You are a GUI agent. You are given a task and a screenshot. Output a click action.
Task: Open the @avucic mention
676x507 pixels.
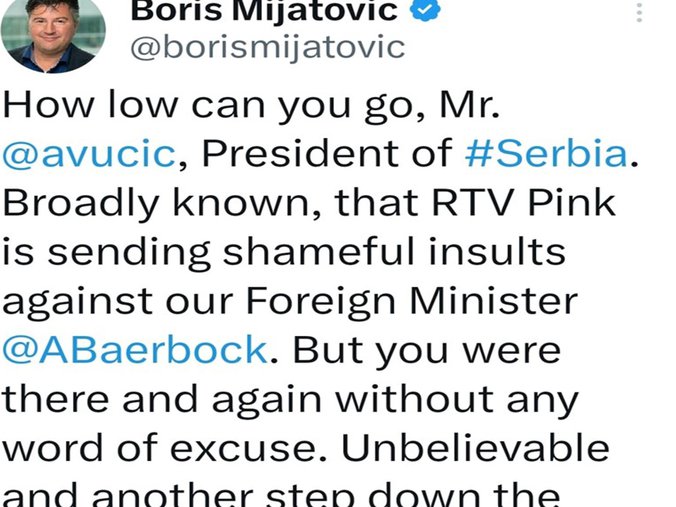click(89, 153)
